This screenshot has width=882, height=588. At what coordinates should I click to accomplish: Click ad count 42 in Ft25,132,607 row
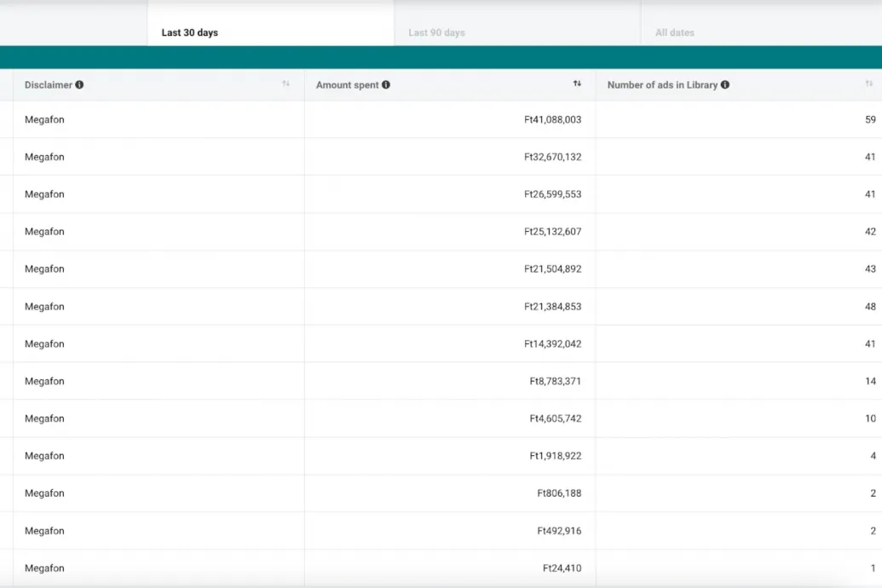click(870, 232)
